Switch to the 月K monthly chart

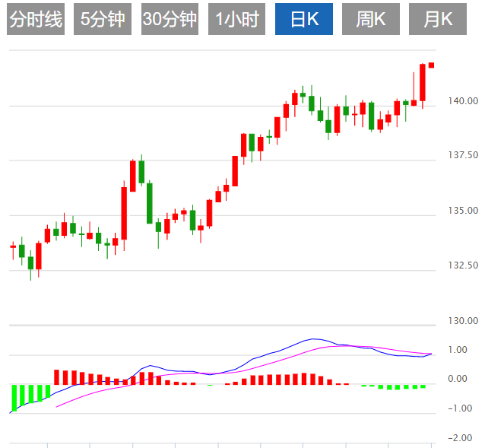(x=438, y=19)
